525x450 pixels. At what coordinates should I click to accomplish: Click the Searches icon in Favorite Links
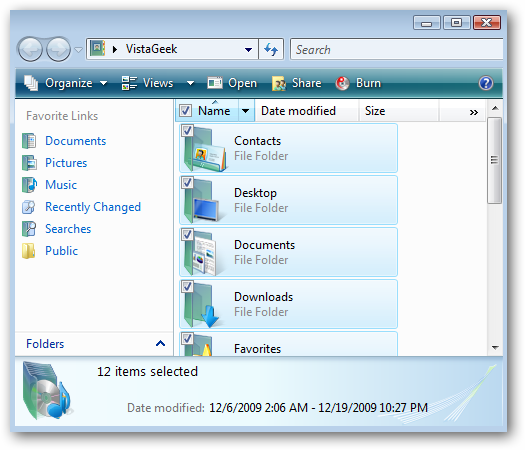tap(29, 229)
